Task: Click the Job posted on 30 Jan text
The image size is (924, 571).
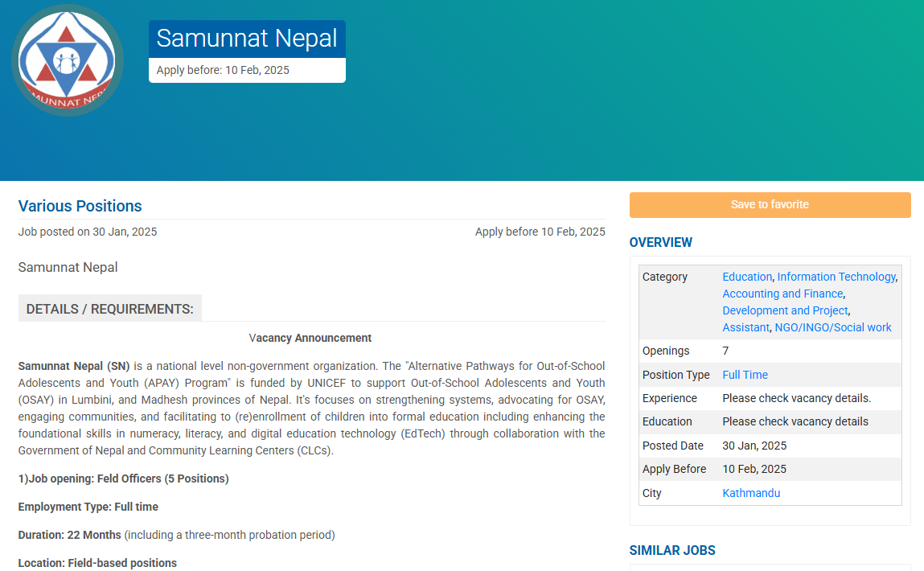Action: 88,232
